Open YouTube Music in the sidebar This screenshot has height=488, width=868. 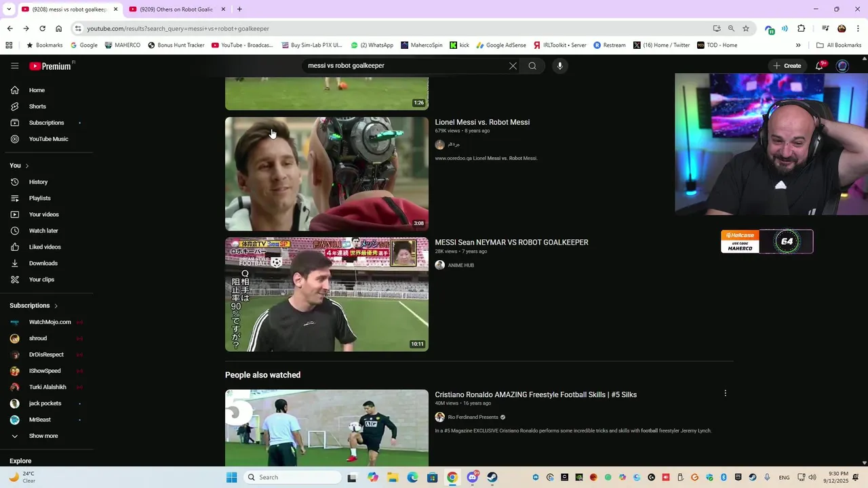47,139
